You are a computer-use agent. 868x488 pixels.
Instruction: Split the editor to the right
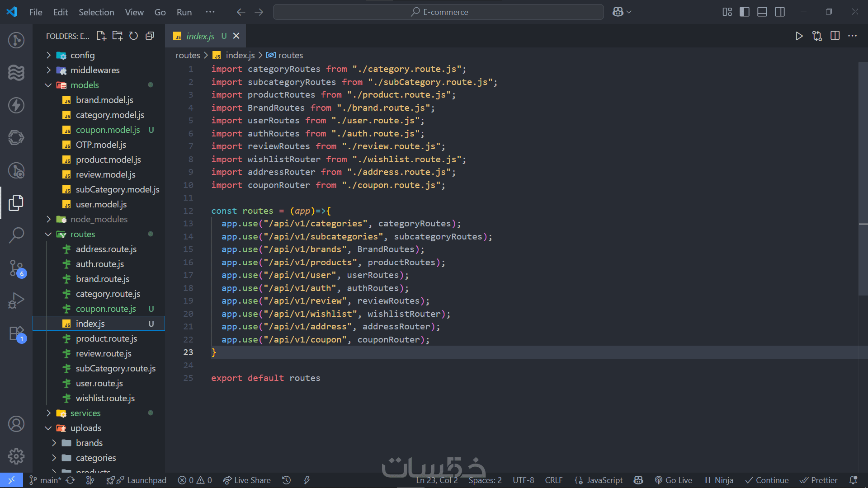[x=835, y=36]
